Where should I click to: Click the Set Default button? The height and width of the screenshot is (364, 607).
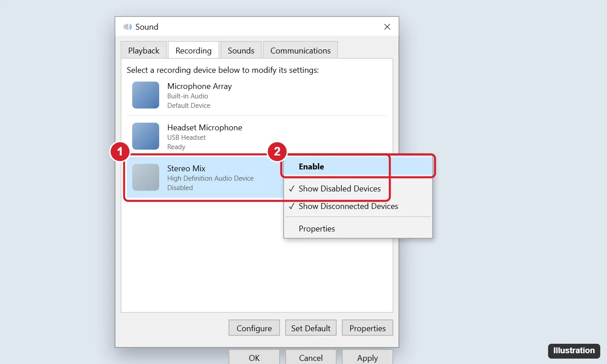(311, 328)
